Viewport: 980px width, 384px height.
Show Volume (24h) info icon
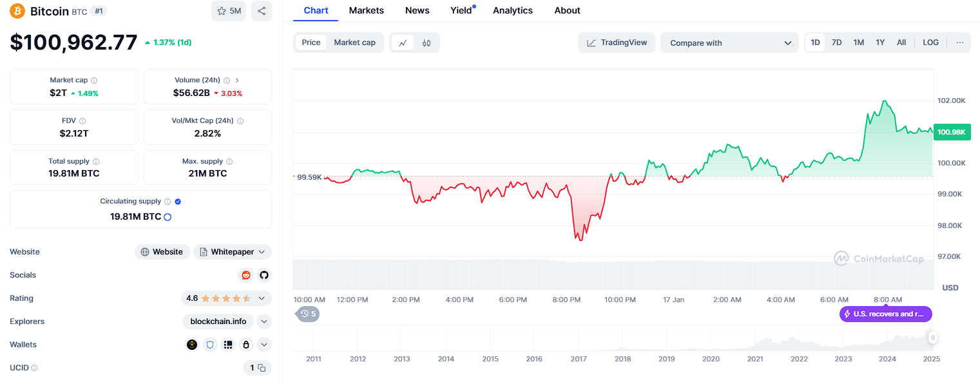coord(227,81)
